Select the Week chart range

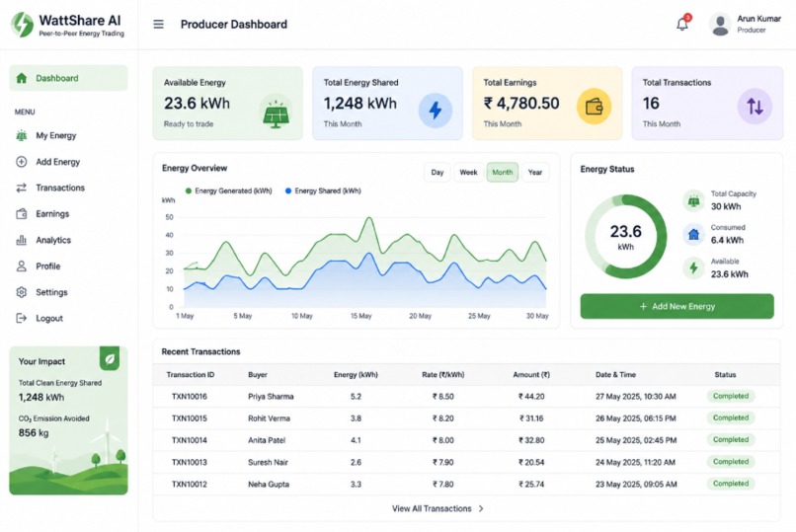[x=468, y=173]
